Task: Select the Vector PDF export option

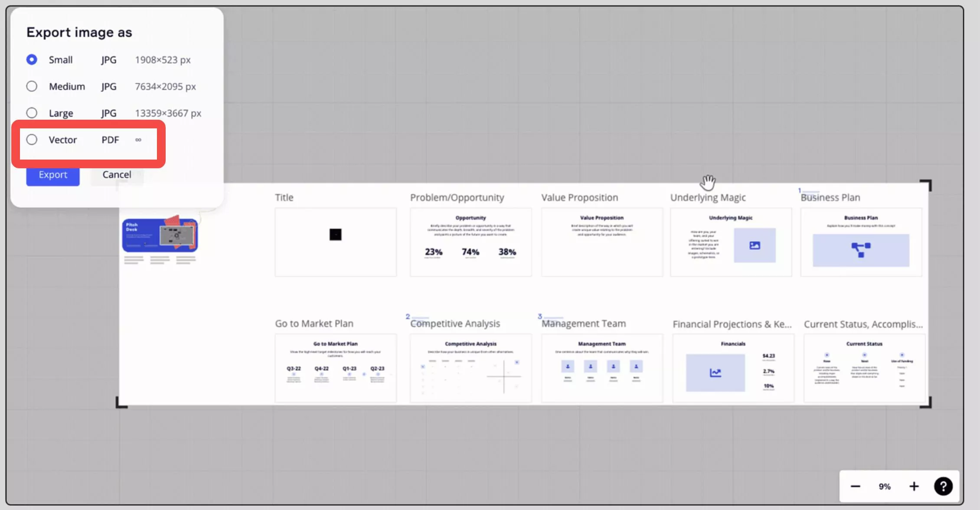Action: (x=32, y=139)
